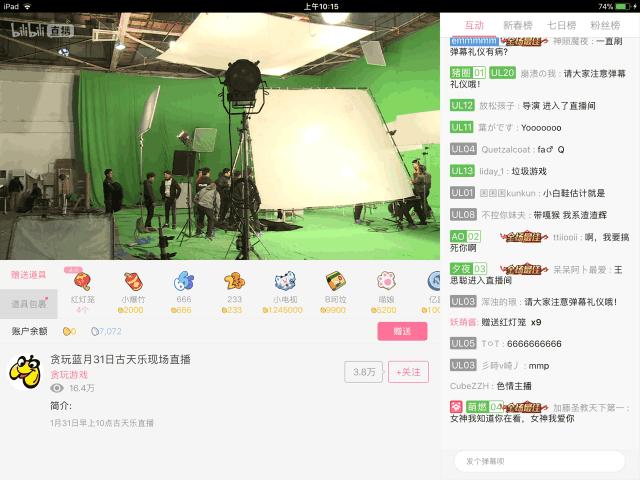Screen dimensions: 640x480
Task: Tap the partially visible last gift icon
Action: [433, 281]
